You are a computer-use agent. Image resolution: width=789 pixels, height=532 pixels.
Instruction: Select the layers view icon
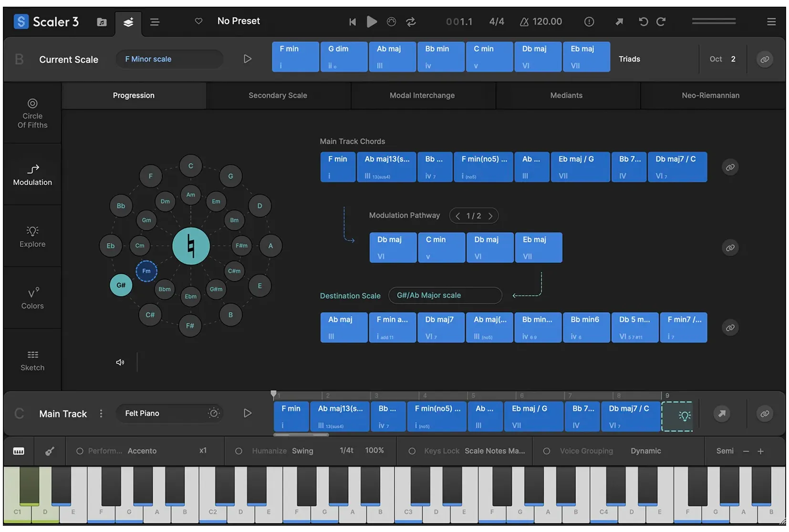pos(128,22)
